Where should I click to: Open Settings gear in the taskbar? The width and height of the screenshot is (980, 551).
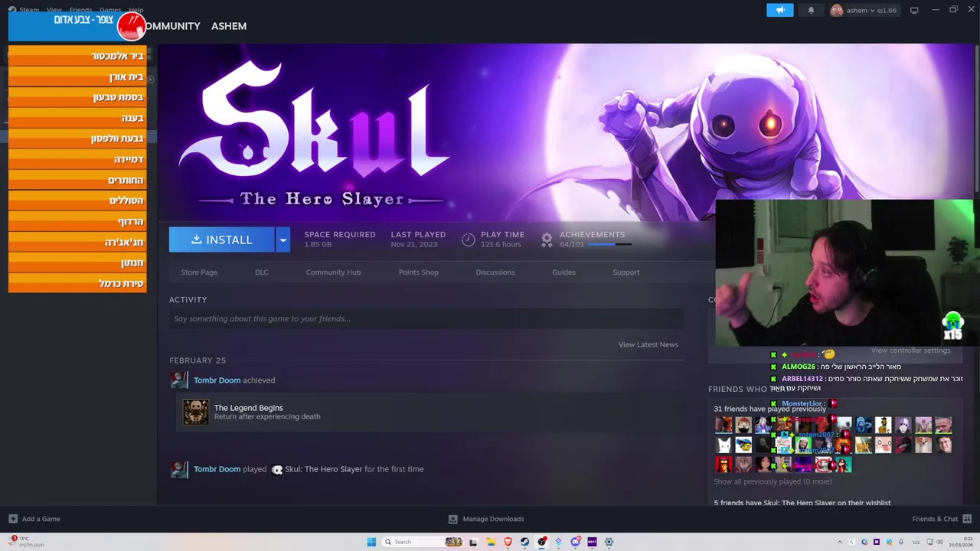click(x=609, y=542)
